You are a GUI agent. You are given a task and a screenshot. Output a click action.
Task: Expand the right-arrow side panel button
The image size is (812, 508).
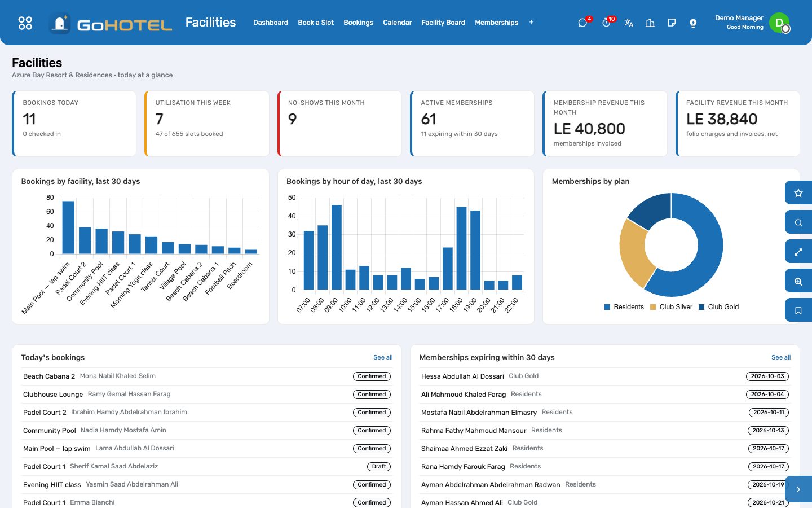[798, 489]
